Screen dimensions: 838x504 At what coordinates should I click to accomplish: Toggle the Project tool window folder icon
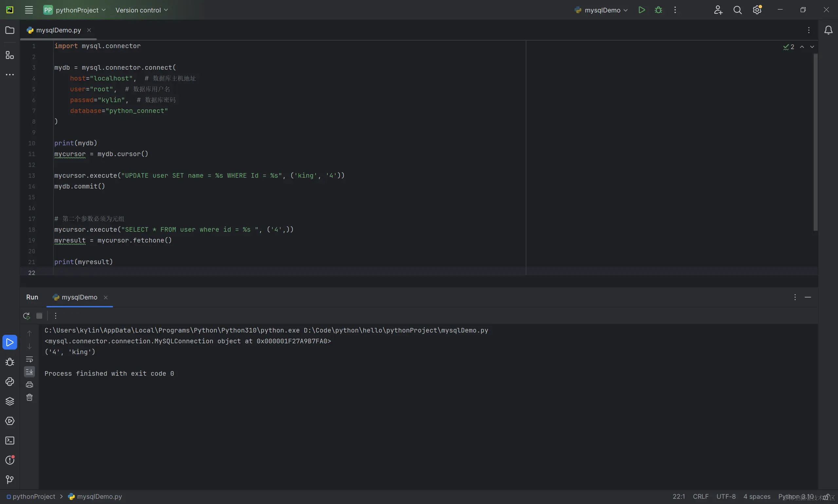click(x=10, y=30)
